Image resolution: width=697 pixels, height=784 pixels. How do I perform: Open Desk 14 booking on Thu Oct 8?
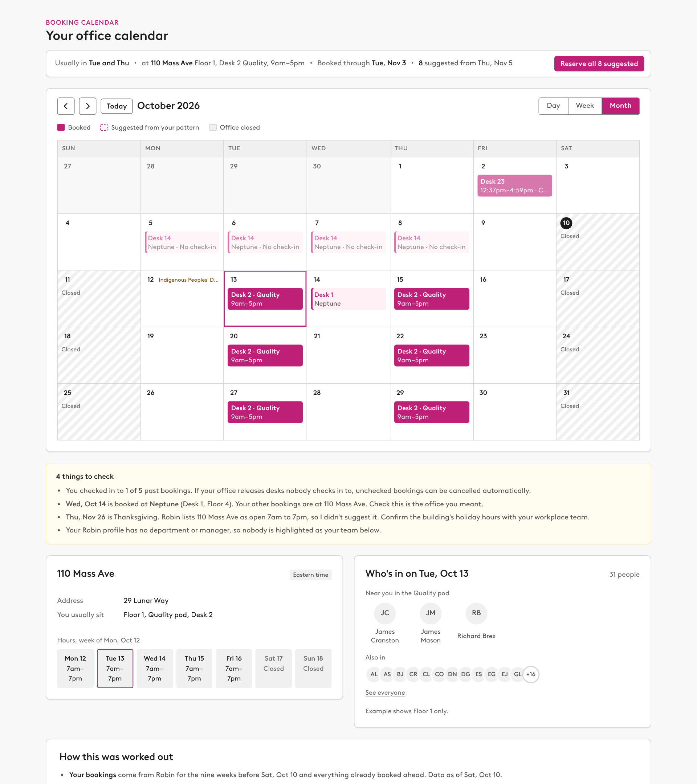tap(432, 242)
